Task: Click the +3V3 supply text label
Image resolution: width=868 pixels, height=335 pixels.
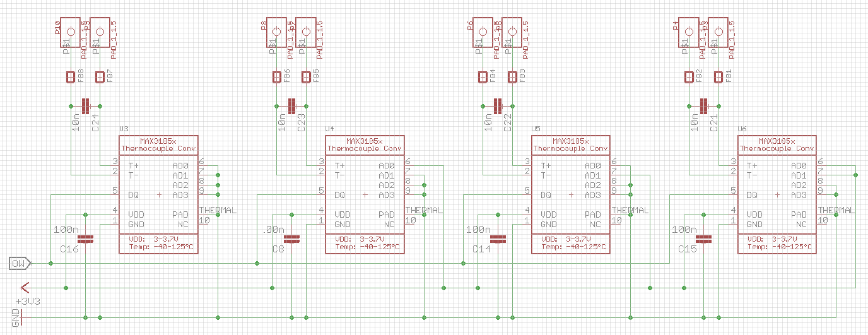Action: click(x=28, y=302)
